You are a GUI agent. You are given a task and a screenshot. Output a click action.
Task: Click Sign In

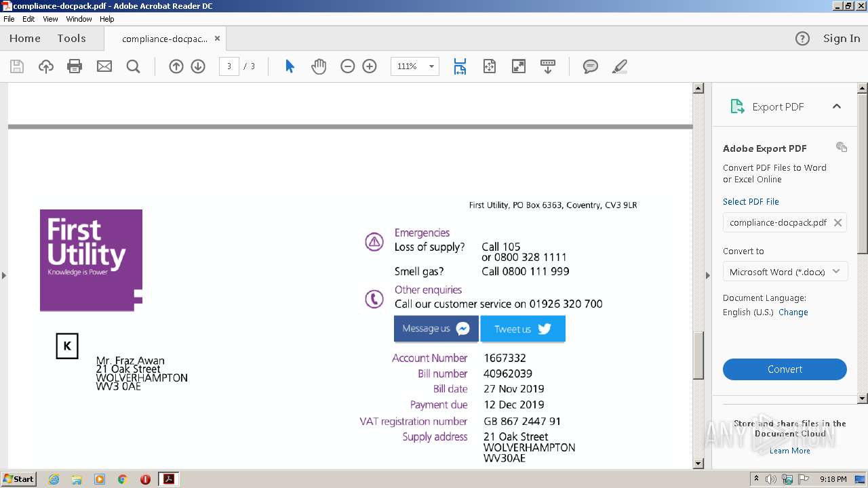(842, 39)
